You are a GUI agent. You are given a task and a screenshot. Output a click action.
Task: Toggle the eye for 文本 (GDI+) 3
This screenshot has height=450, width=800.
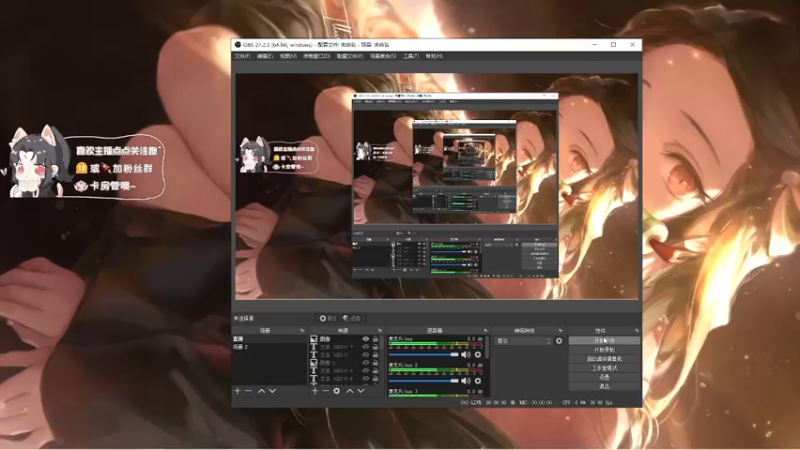pos(366,371)
